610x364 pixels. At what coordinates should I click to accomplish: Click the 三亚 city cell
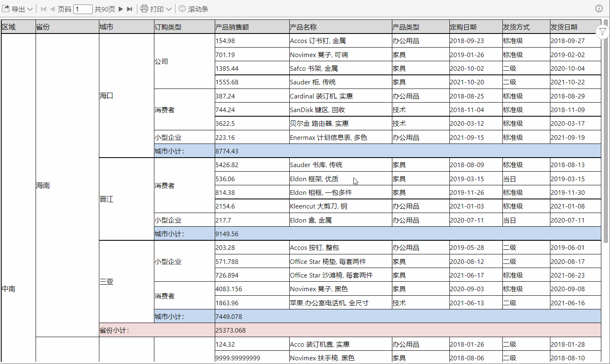[127, 282]
